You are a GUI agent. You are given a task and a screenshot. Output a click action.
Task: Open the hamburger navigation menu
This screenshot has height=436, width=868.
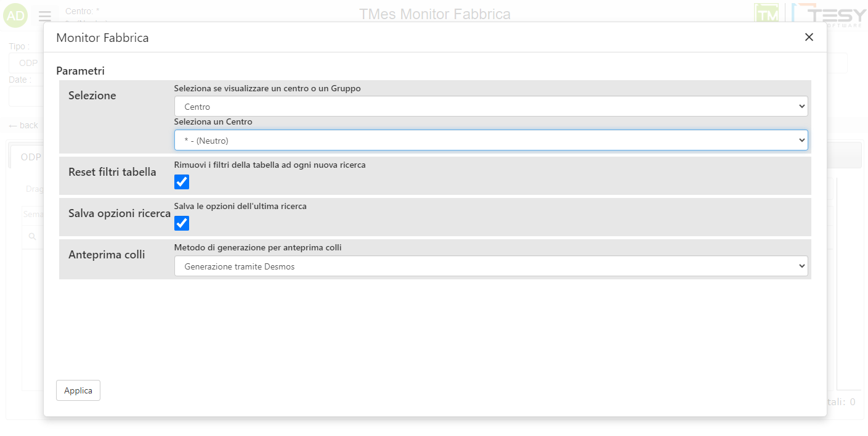click(x=45, y=16)
